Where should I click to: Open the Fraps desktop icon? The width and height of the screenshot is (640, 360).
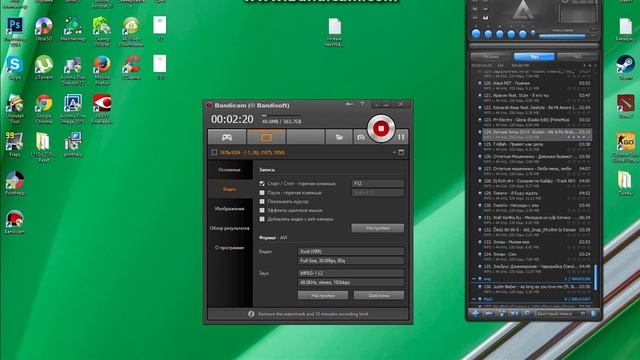click(x=15, y=144)
